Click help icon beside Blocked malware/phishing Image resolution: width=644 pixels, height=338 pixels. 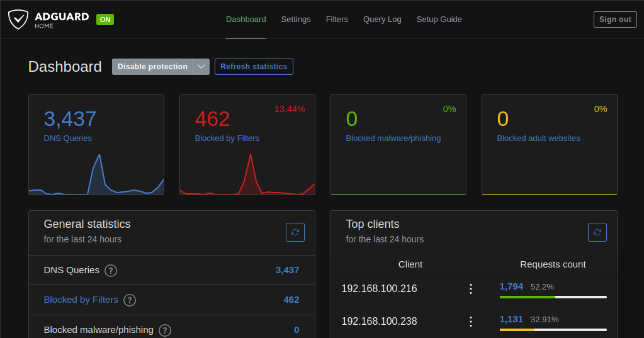tap(165, 330)
